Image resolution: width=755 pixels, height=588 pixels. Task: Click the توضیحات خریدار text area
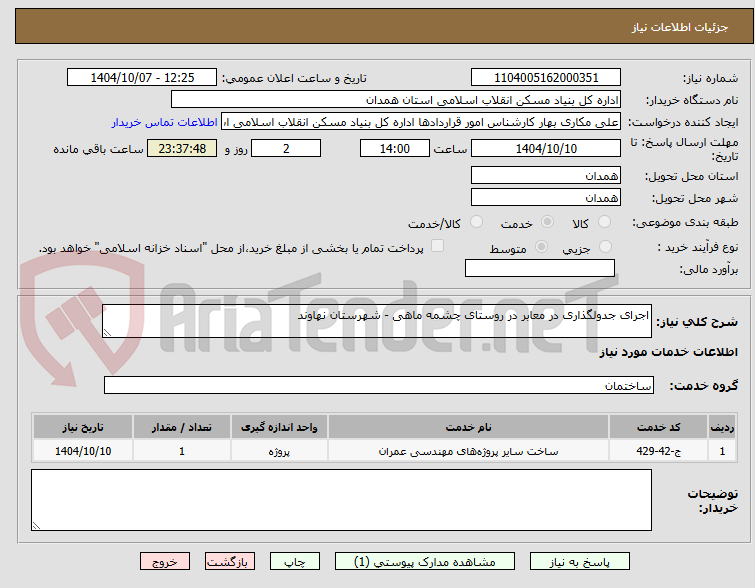pos(341,500)
